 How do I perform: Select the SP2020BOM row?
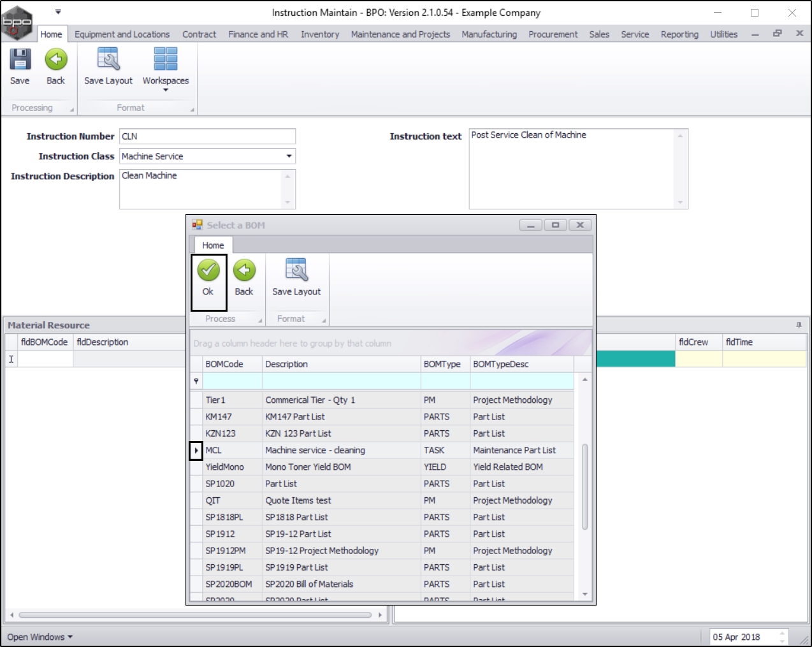[x=382, y=585]
